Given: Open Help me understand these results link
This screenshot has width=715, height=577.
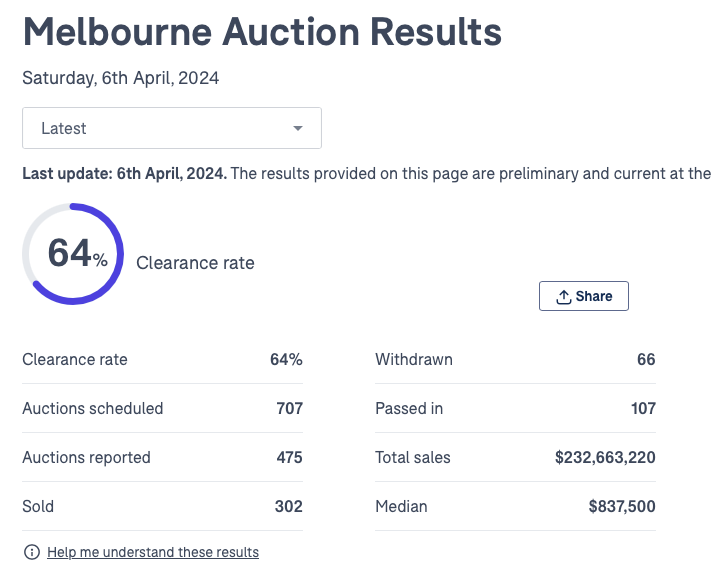Looking at the screenshot, I should (x=153, y=552).
